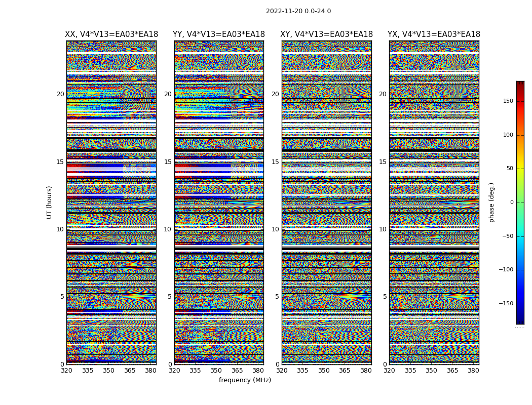Click the 10 hour tick beside the XY plot
The height and width of the screenshot is (405, 532).
[x=276, y=229]
